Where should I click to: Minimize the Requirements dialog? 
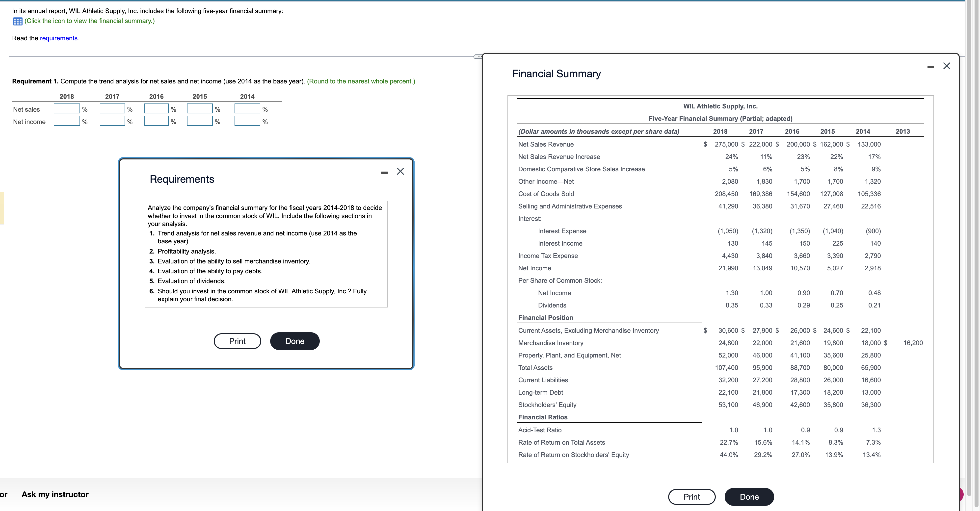point(384,173)
